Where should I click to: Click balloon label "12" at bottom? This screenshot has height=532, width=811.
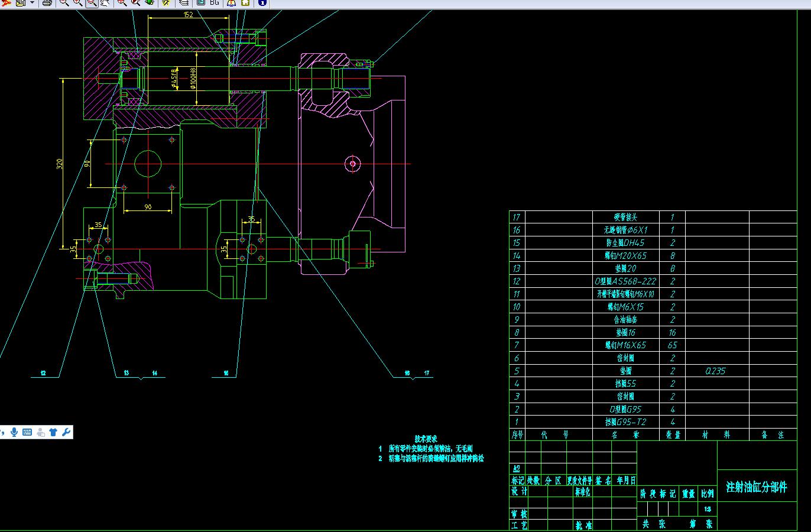click(x=43, y=373)
